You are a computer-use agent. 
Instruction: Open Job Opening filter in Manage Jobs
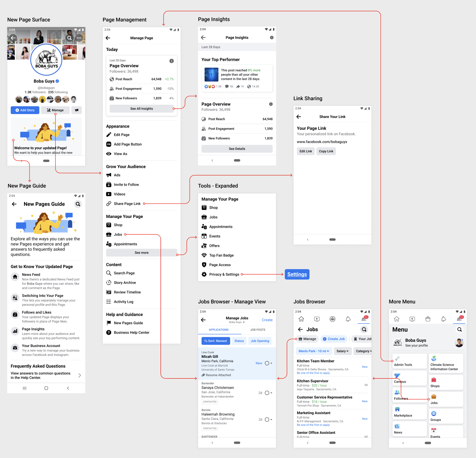tap(260, 341)
